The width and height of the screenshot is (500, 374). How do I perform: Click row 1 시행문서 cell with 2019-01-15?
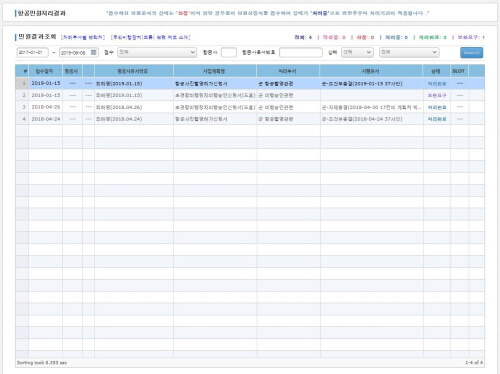click(x=371, y=83)
